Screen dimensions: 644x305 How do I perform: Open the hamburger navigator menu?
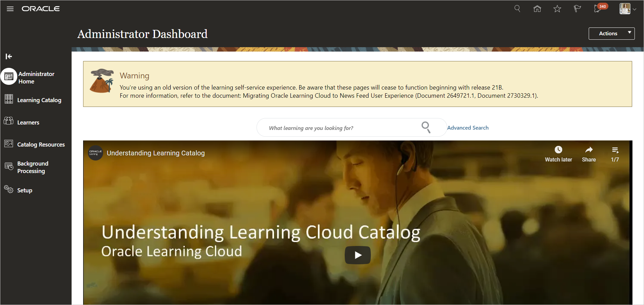click(x=10, y=9)
